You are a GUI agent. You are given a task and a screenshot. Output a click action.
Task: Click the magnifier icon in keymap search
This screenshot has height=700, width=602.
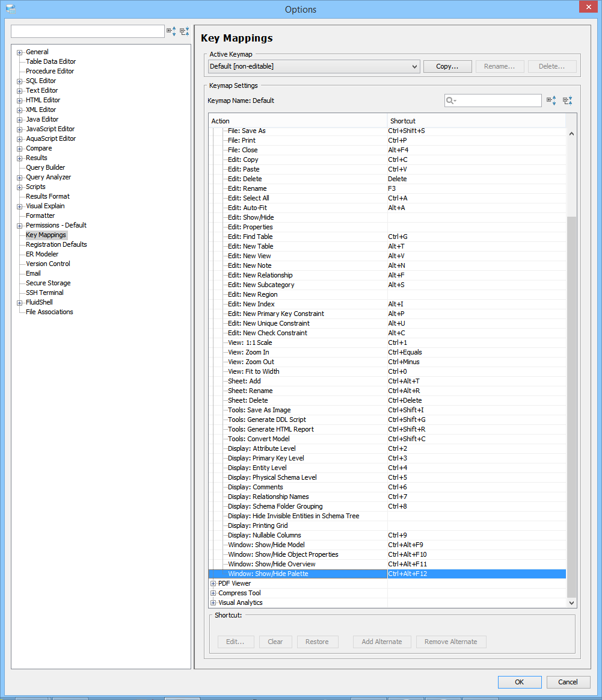pos(451,101)
